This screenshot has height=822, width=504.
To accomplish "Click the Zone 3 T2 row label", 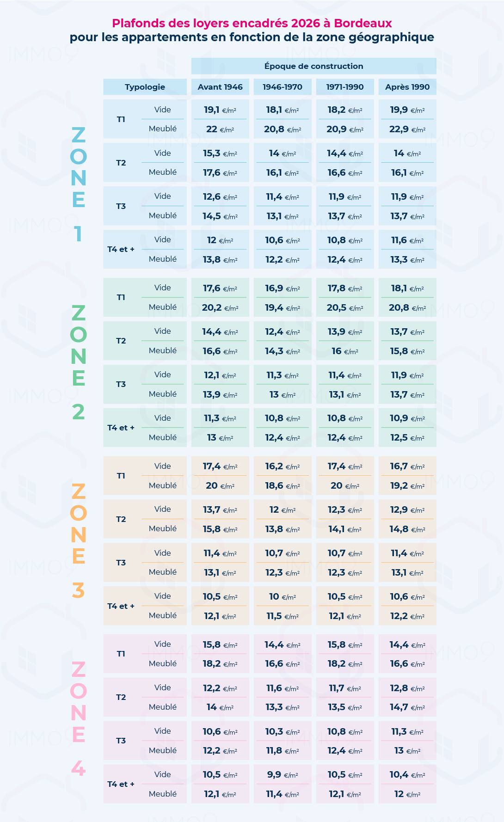I will click(x=121, y=519).
